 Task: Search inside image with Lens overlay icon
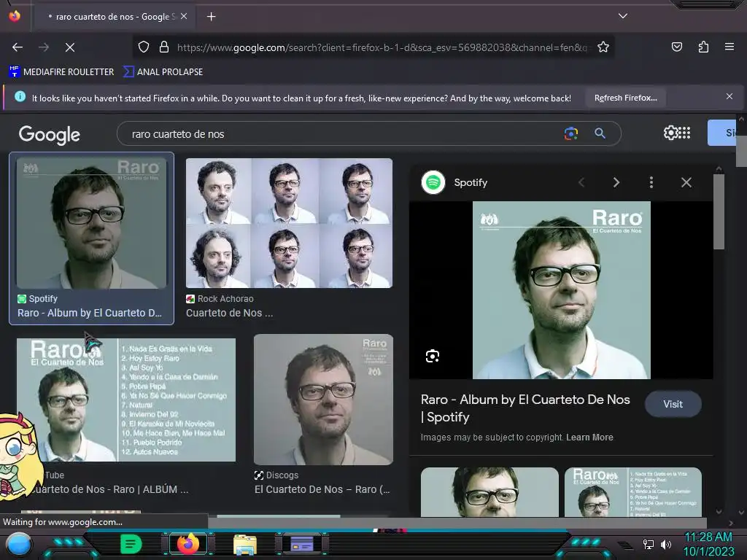(433, 356)
